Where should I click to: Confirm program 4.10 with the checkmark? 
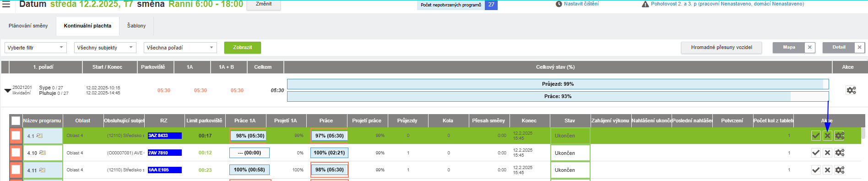pyautogui.click(x=816, y=153)
